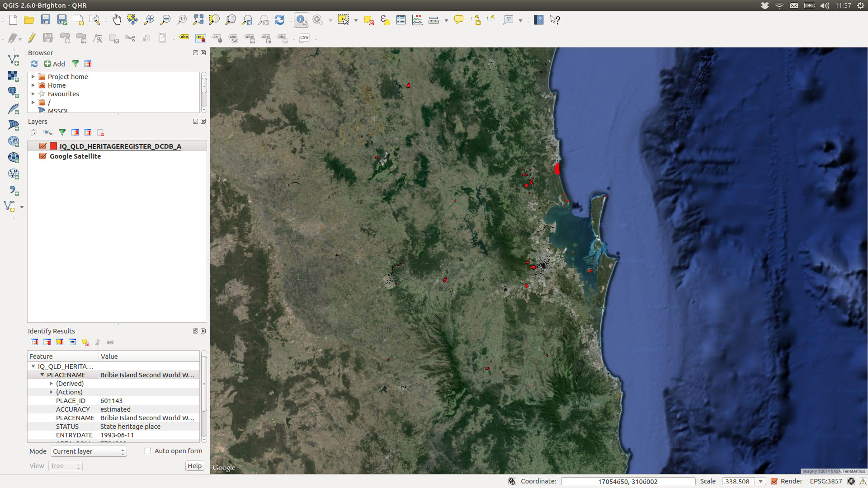Expand the (Actions) row
Viewport: 868px width, 488px height.
pyautogui.click(x=51, y=392)
